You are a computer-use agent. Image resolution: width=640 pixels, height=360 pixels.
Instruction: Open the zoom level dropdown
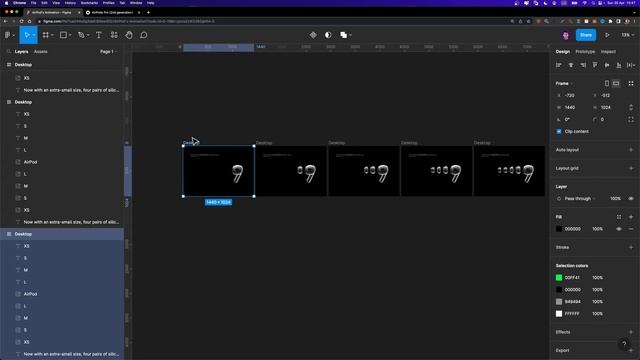pyautogui.click(x=627, y=35)
